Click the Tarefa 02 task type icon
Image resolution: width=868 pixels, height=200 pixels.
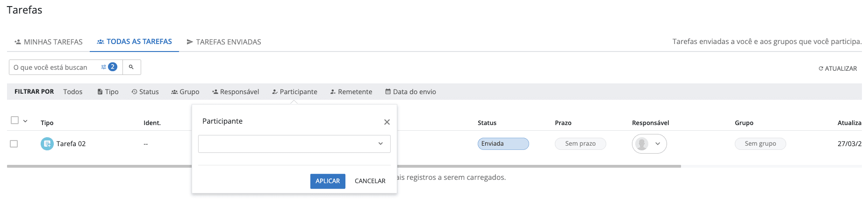(47, 144)
